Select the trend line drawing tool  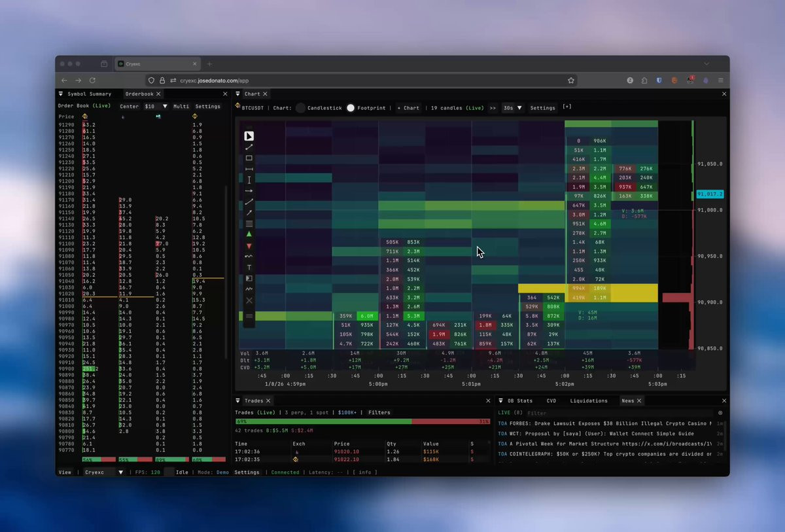(249, 147)
